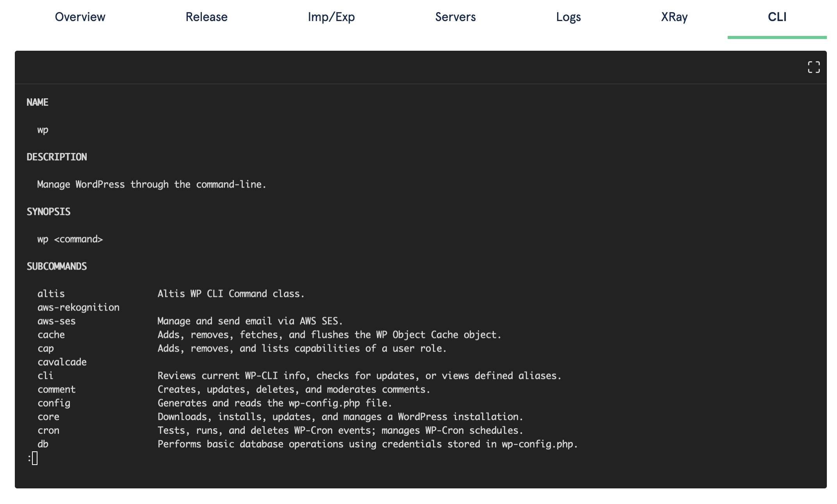
Task: Click inside the terminal output area
Action: (418, 273)
